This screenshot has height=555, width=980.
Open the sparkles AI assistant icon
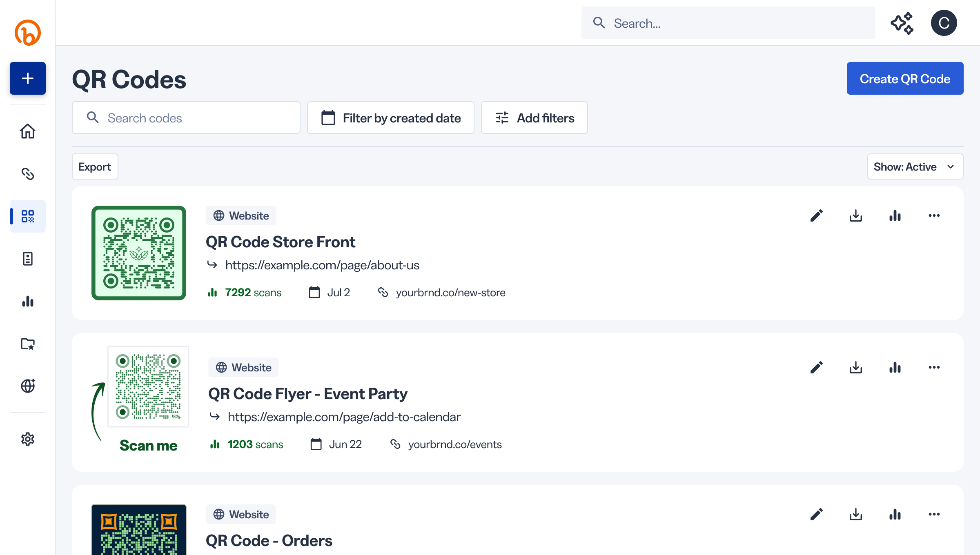tap(902, 23)
